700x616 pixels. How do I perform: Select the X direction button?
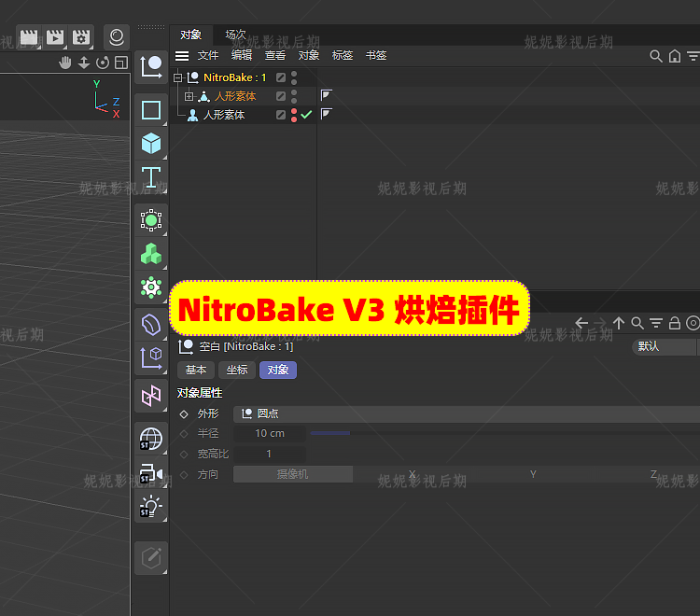pyautogui.click(x=413, y=474)
